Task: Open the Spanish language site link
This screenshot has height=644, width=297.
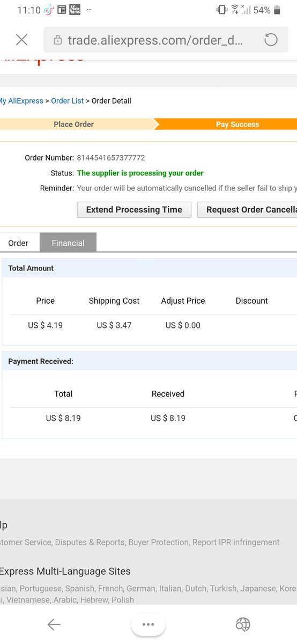Action: pos(80,589)
